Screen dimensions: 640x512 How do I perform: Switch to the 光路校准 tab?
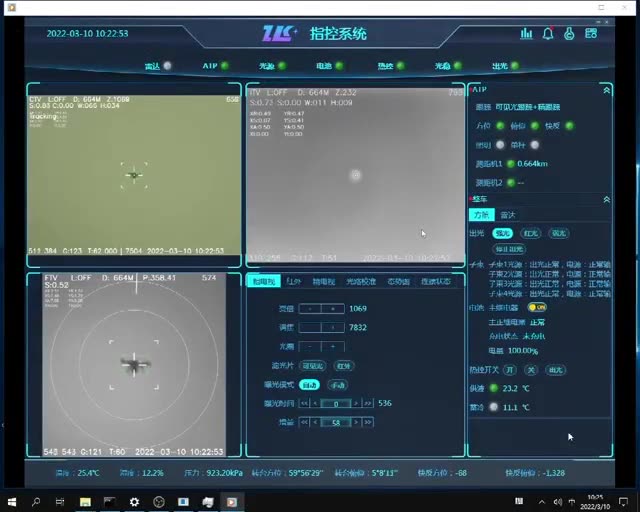point(361,281)
